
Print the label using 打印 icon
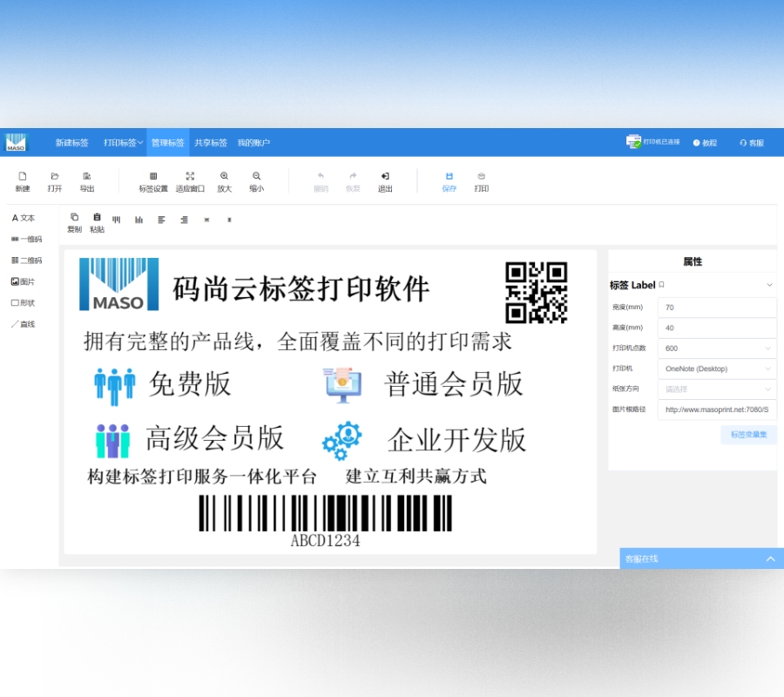click(x=482, y=180)
